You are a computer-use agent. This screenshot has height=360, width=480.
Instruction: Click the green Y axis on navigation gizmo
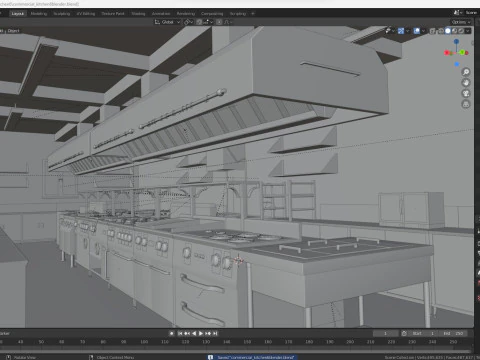coord(463,52)
